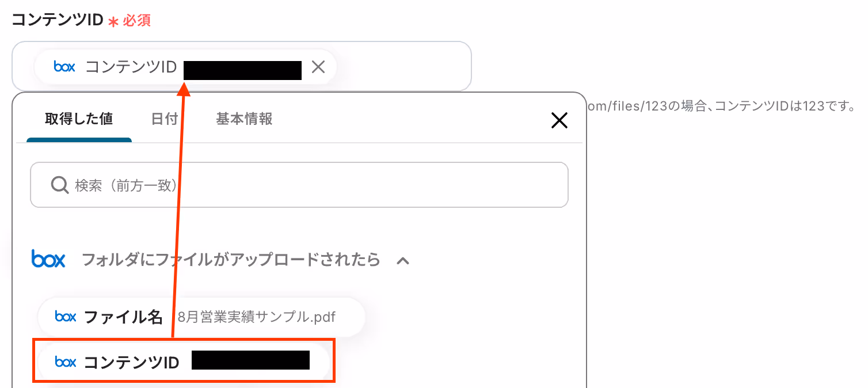Remove the selected コンテンツID chip with its X
Screen dimensions: 868x388
318,67
